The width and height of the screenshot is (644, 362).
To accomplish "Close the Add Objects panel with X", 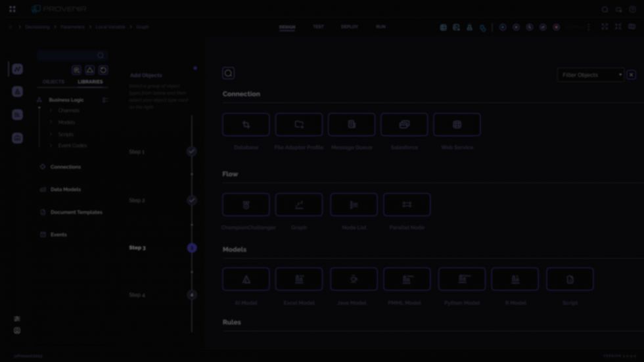I will click(632, 75).
